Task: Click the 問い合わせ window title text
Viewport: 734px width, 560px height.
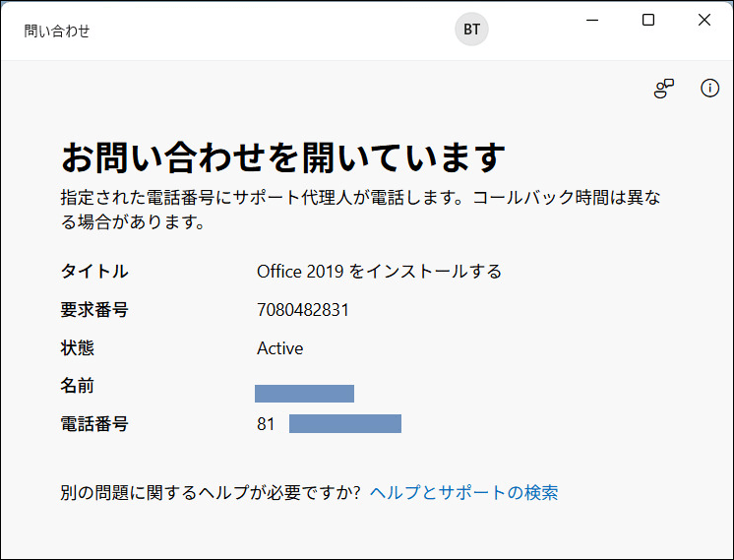Action: (57, 31)
